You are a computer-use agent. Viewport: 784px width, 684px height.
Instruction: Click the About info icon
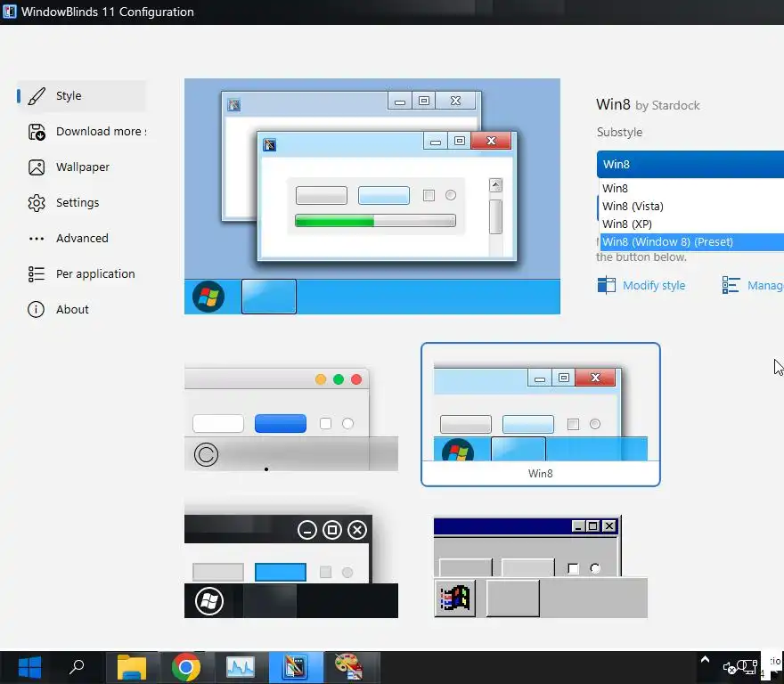click(36, 310)
